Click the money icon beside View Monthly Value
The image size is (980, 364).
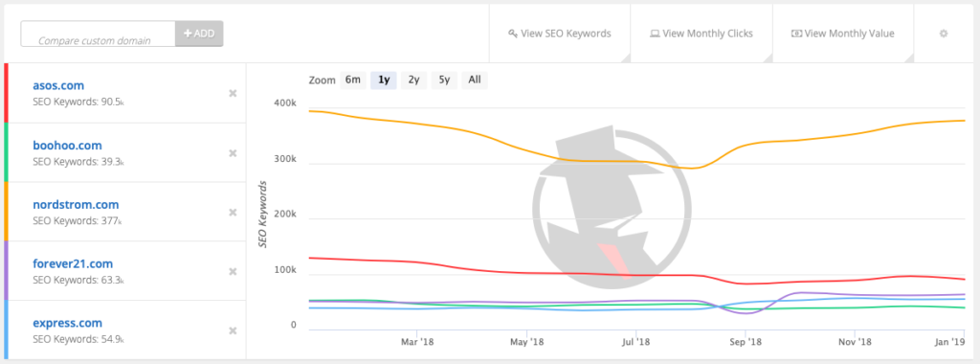(796, 34)
